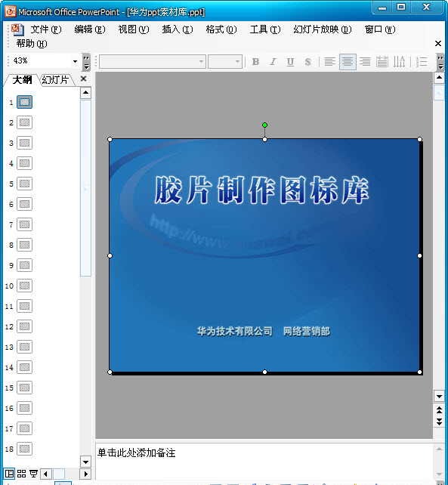Open 格式(O) menu

tap(221, 29)
